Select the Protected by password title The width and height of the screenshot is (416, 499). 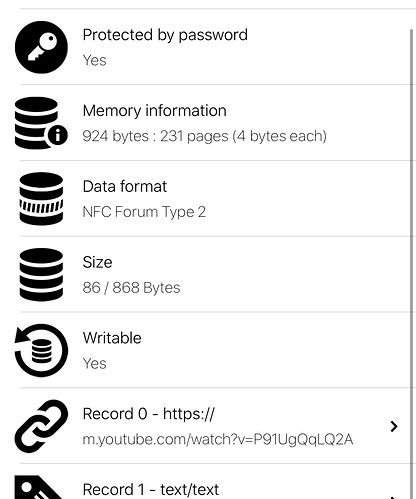[165, 35]
